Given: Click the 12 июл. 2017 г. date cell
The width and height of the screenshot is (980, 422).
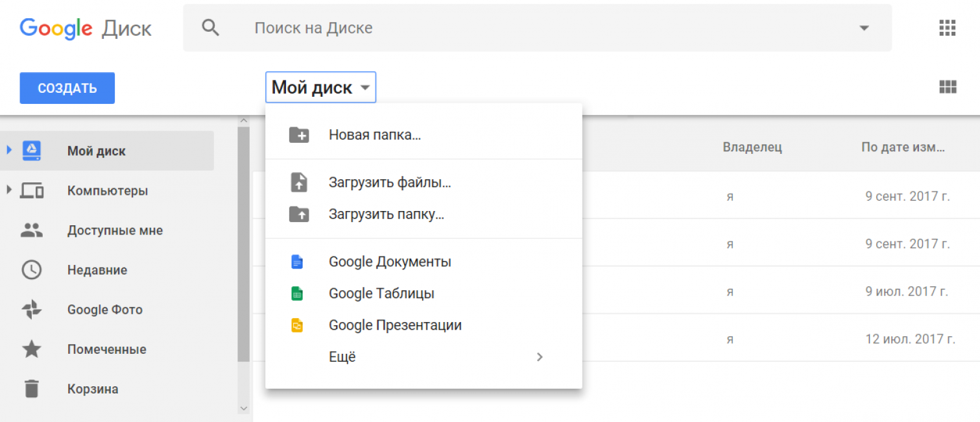Looking at the screenshot, I should 910,339.
